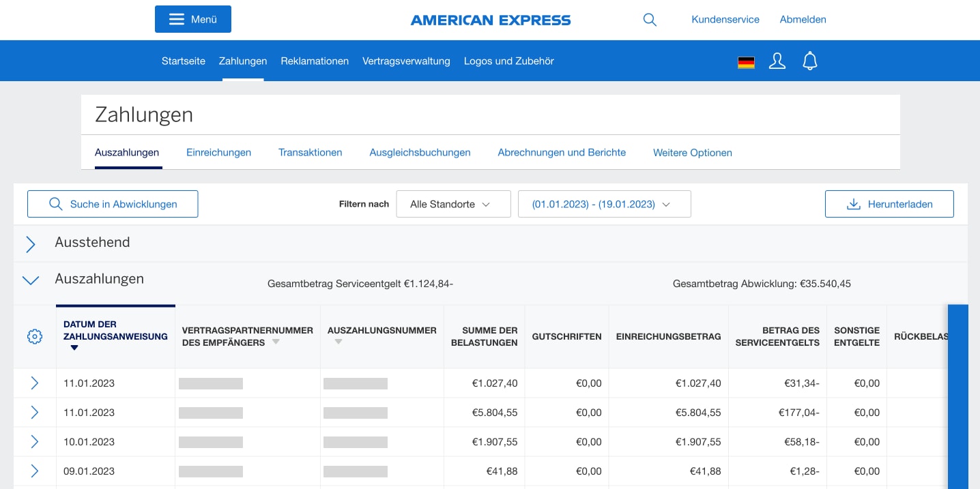Open Reklamationen in the navigation bar
This screenshot has height=489, width=980.
tap(315, 61)
